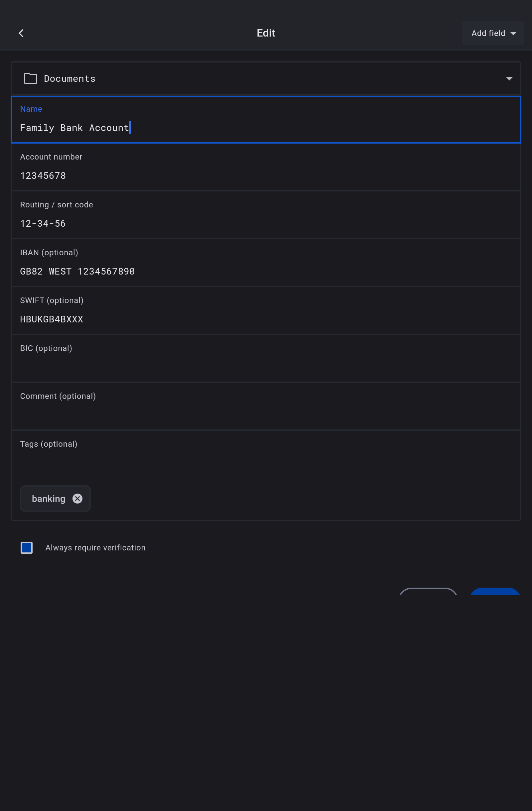Select the Routing / sort code field
Viewport: 532px width, 811px height.
point(266,223)
